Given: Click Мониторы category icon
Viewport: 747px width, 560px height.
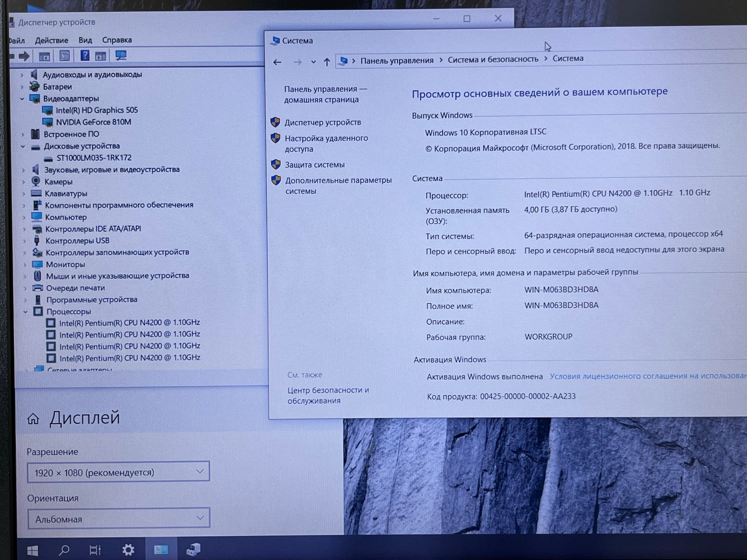Looking at the screenshot, I should point(37,264).
